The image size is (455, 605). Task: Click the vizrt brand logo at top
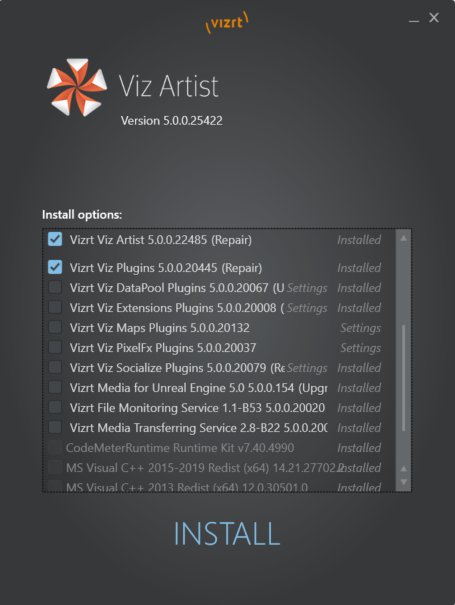pos(227,22)
